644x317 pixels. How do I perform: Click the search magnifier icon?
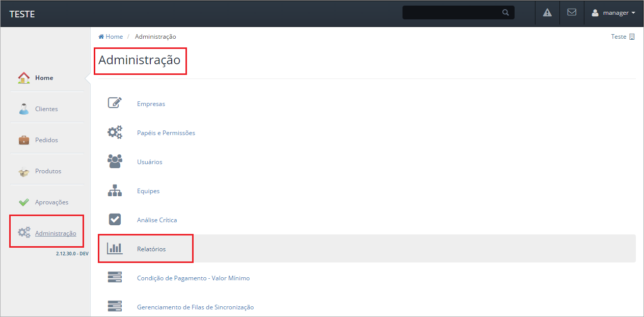tap(505, 13)
